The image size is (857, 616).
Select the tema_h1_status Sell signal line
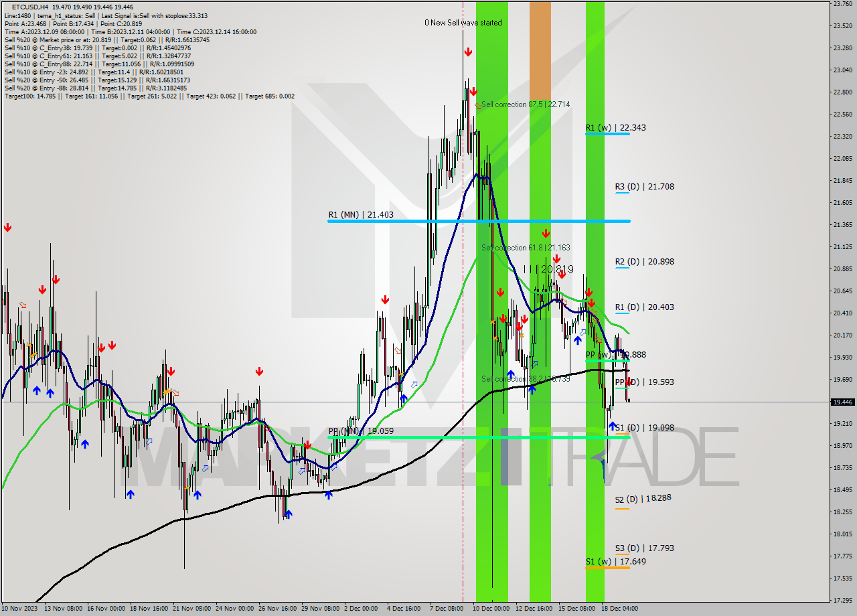point(106,15)
